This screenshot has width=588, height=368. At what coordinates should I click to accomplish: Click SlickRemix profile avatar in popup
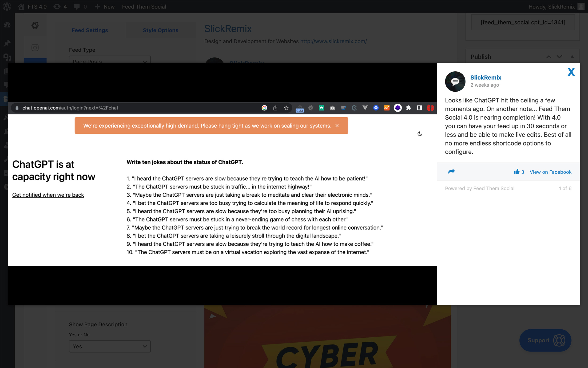coord(455,81)
